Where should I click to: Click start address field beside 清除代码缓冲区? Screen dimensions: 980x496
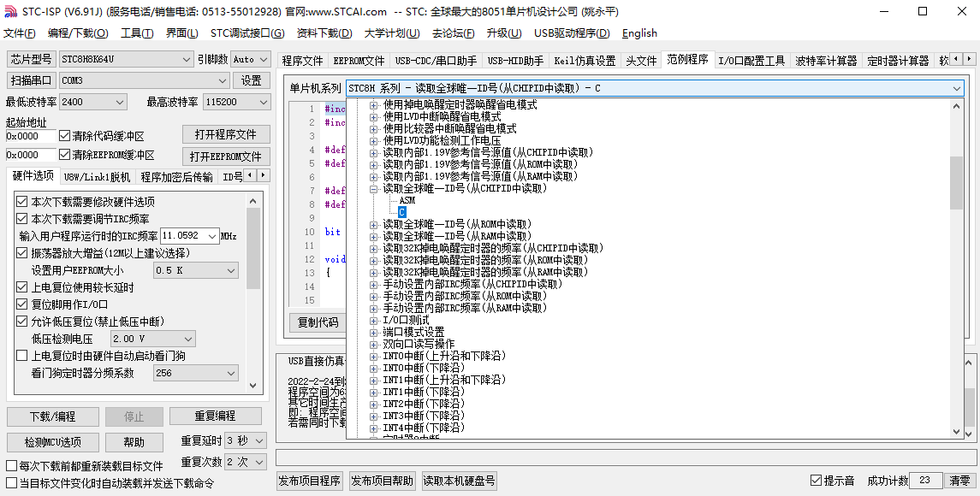pos(31,136)
